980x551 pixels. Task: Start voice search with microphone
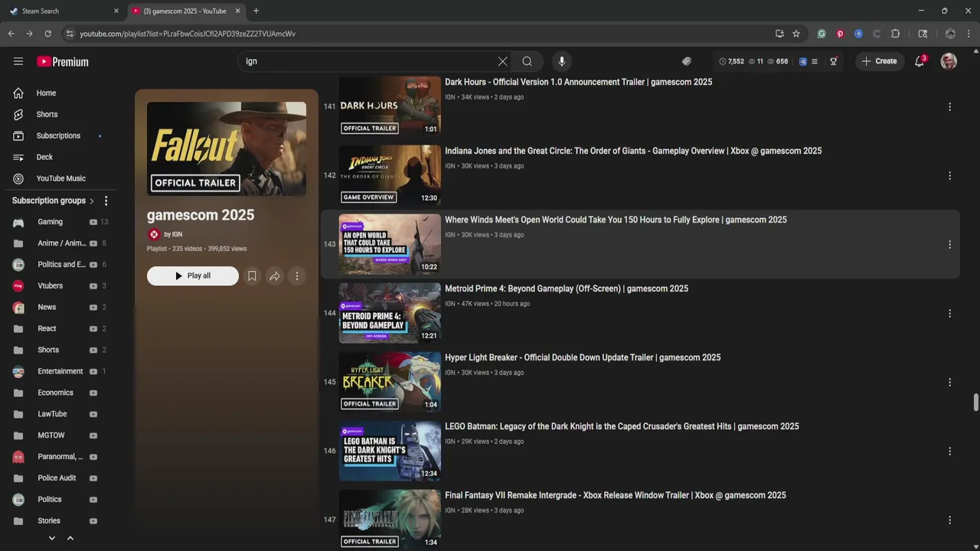pyautogui.click(x=561, y=61)
